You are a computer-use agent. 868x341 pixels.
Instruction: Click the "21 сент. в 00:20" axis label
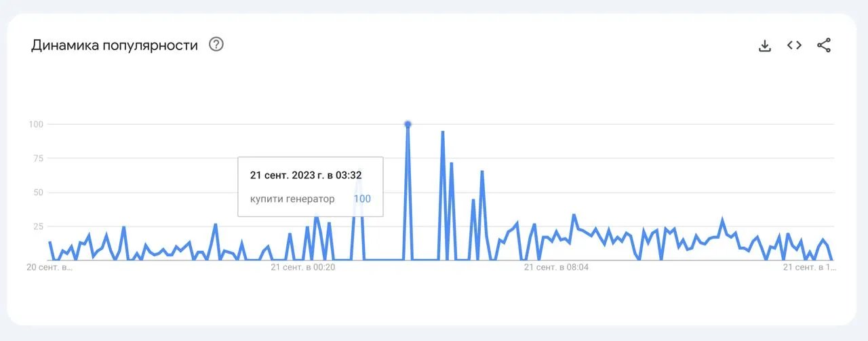click(x=302, y=267)
